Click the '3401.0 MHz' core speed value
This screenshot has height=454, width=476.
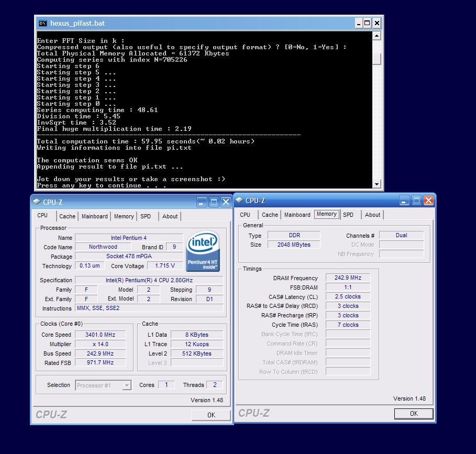click(x=100, y=335)
